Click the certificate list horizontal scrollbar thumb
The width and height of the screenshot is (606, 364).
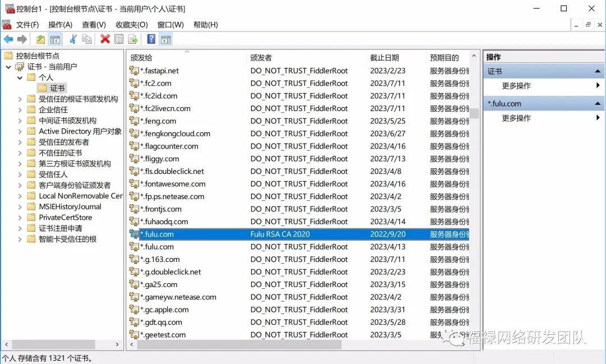point(239,344)
